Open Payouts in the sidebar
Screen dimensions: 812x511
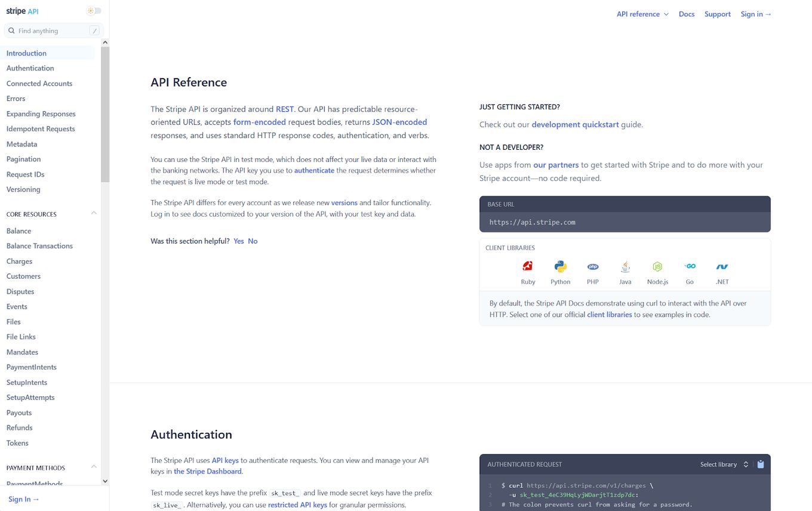[19, 413]
